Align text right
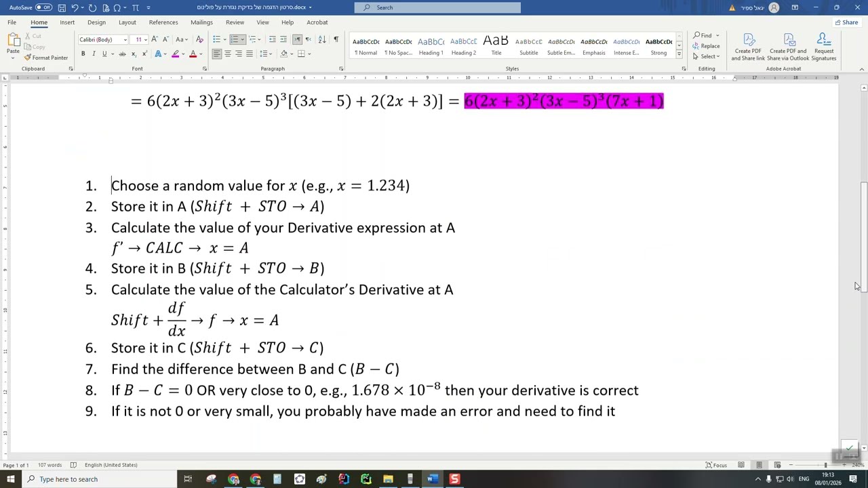The height and width of the screenshot is (488, 868). click(239, 54)
